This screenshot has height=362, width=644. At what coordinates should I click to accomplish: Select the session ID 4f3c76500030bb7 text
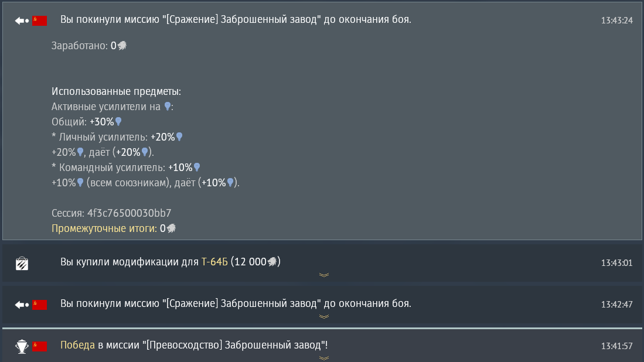click(x=129, y=213)
